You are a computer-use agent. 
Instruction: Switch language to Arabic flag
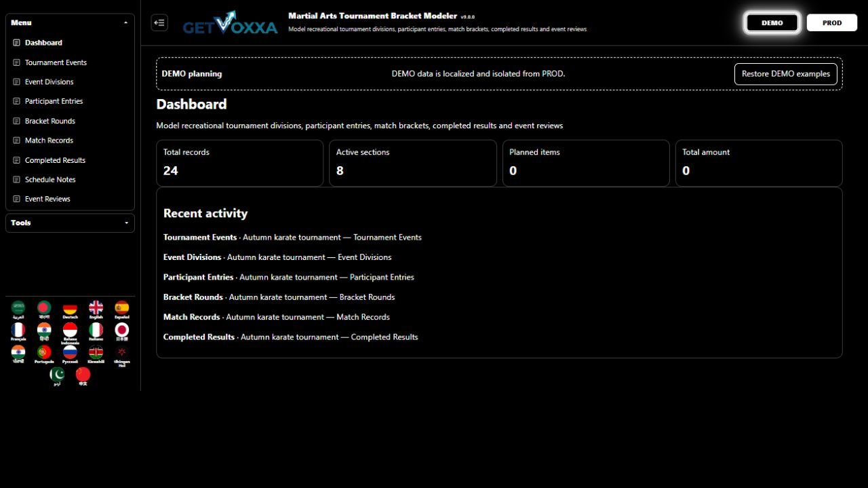pos(18,309)
